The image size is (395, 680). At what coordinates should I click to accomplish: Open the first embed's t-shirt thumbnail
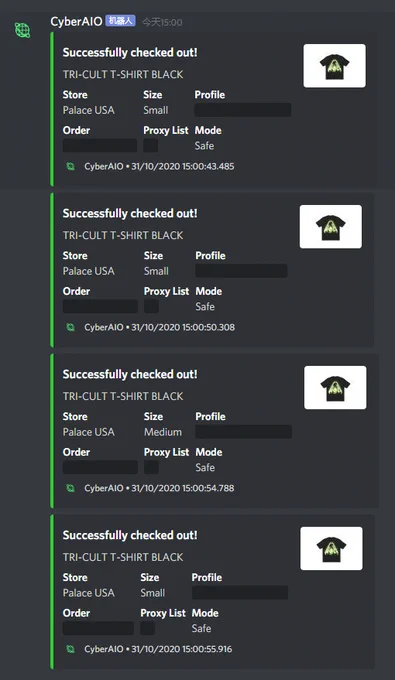pyautogui.click(x=334, y=66)
